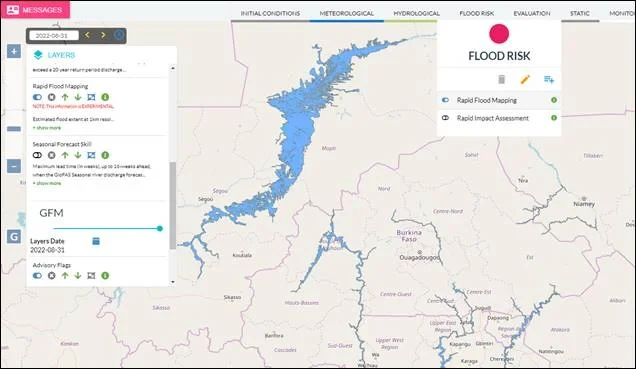Open the Hydrological tab

click(x=416, y=13)
